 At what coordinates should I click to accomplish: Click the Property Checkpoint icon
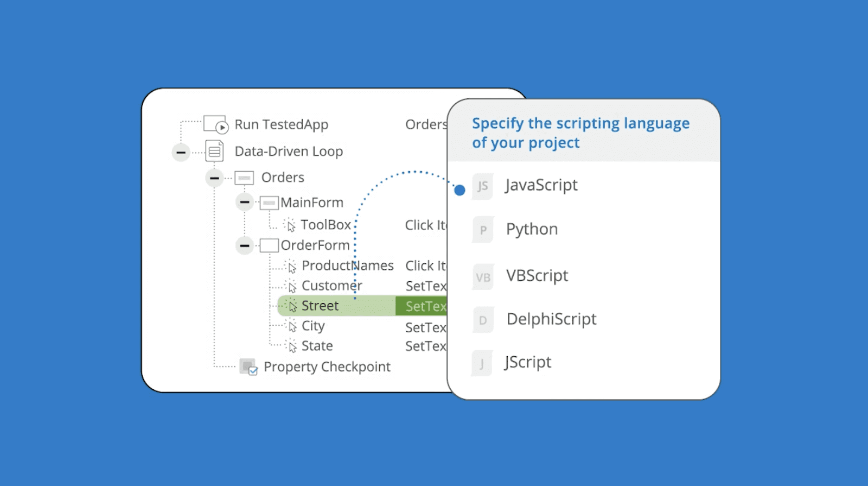[248, 367]
